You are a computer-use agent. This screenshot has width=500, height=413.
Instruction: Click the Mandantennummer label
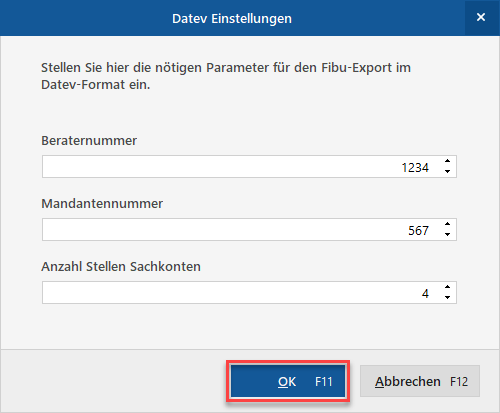tap(102, 203)
